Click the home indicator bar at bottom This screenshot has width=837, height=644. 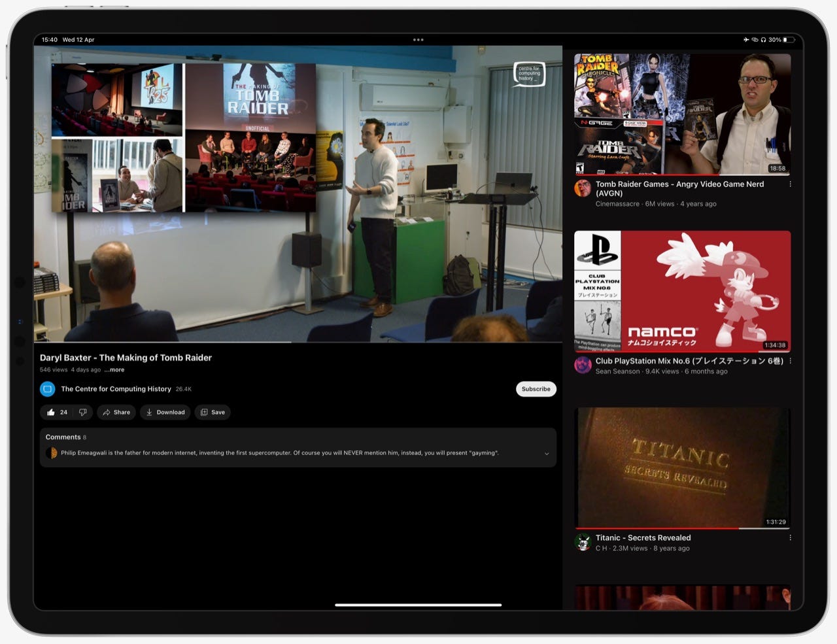(418, 605)
